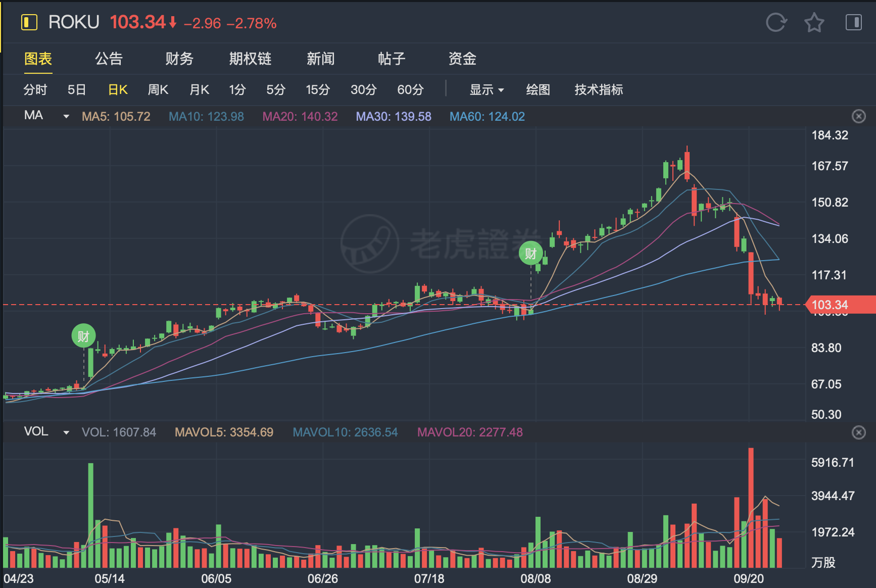The height and width of the screenshot is (588, 876).
Task: Click the 07/18 date axis label
Action: point(429,578)
